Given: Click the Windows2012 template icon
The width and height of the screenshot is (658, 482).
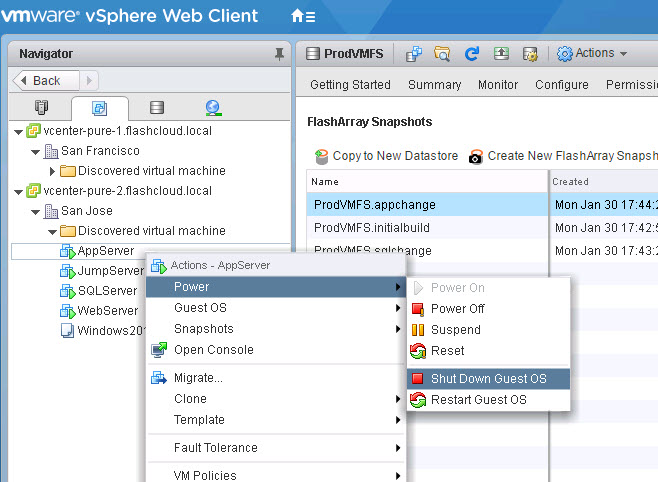Looking at the screenshot, I should point(68,331).
